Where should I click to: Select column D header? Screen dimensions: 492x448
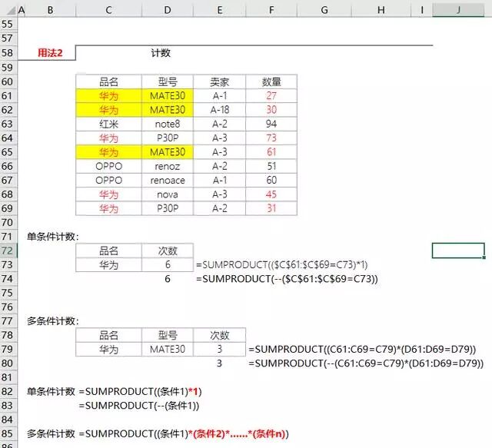[168, 10]
